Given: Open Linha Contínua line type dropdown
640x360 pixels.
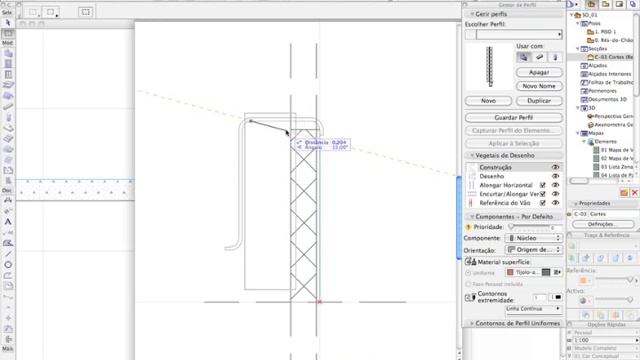Looking at the screenshot, I should coord(534,309).
